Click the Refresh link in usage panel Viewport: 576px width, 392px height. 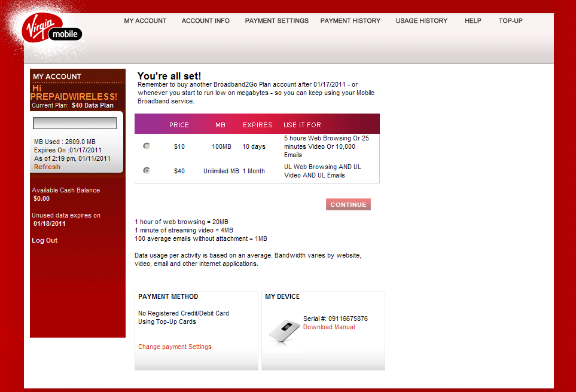point(47,167)
